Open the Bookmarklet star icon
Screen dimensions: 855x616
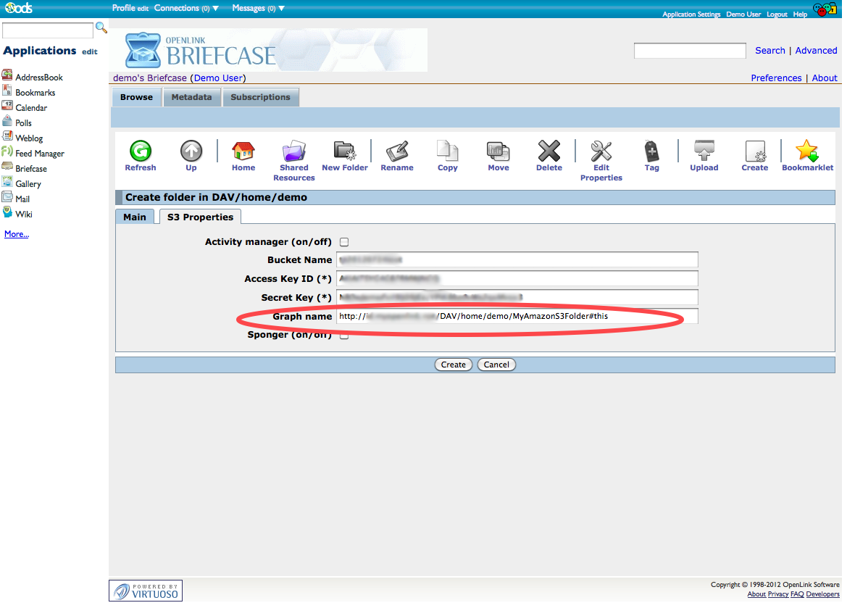pos(806,151)
